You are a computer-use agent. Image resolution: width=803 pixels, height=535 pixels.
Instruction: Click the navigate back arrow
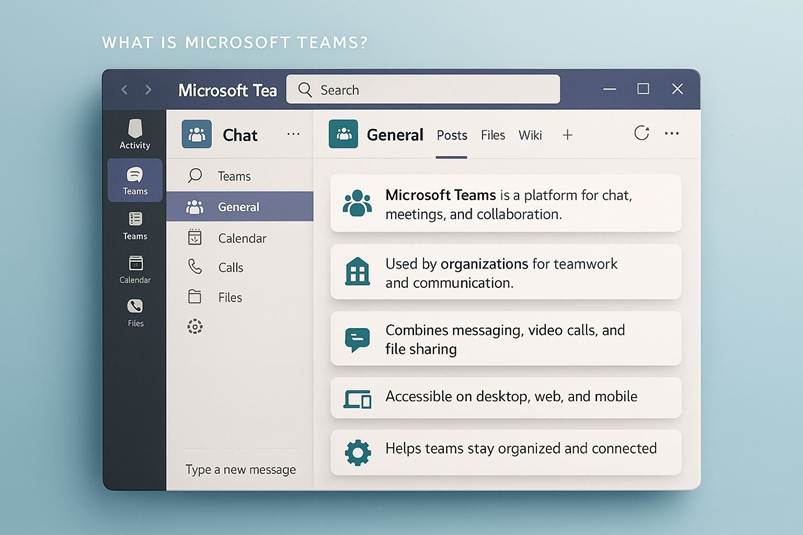coord(124,90)
